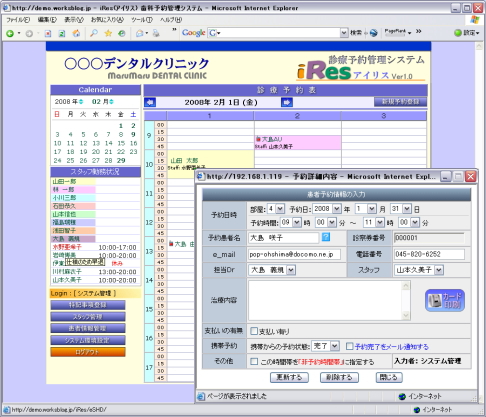
Task: Click the yellow color swatch for the first staff row
Action: (x=74, y=181)
